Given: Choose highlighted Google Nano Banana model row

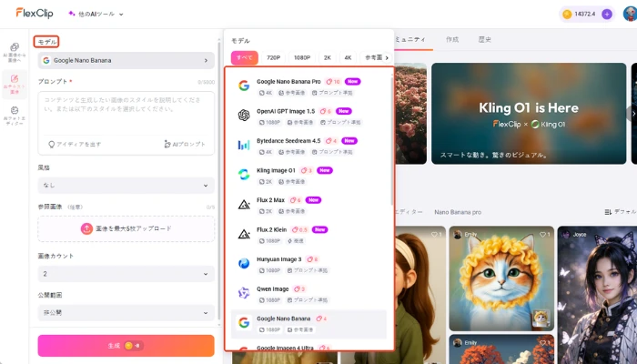Looking at the screenshot, I should point(308,324).
